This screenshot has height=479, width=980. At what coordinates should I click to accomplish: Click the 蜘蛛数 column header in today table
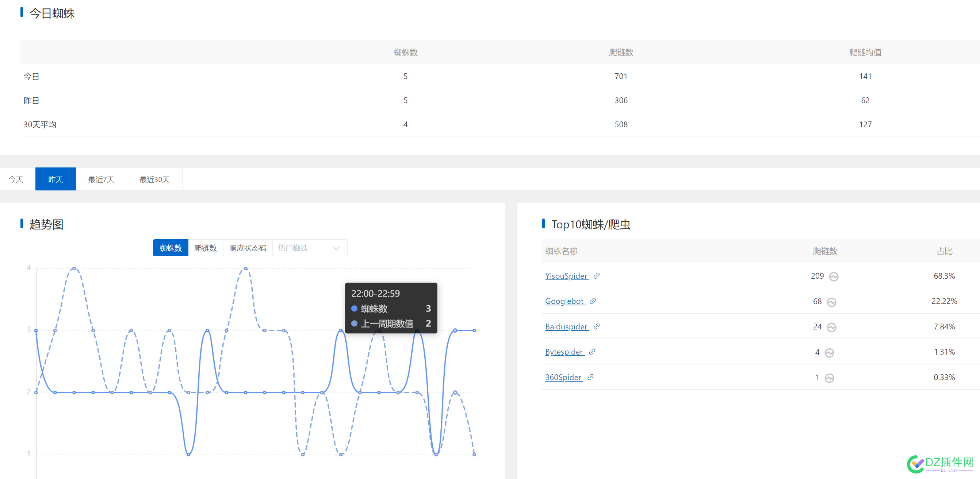coord(406,52)
